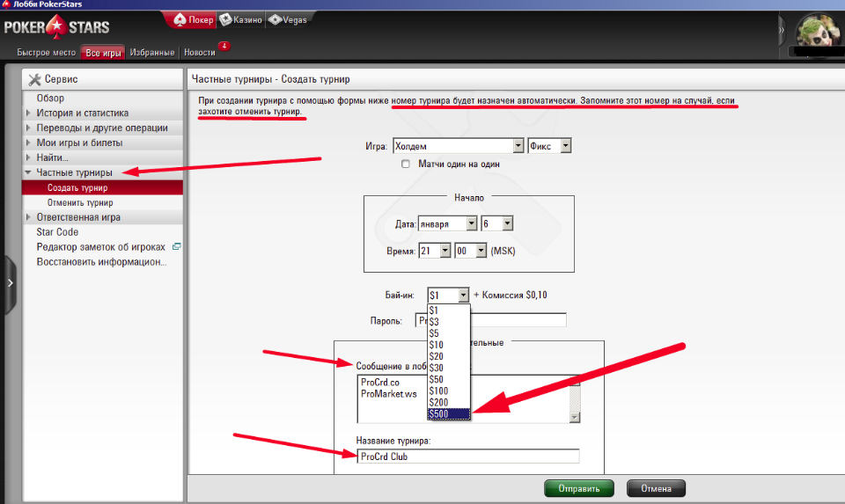
Task: Enable the Матчи один на один checkbox
Action: pyautogui.click(x=405, y=164)
